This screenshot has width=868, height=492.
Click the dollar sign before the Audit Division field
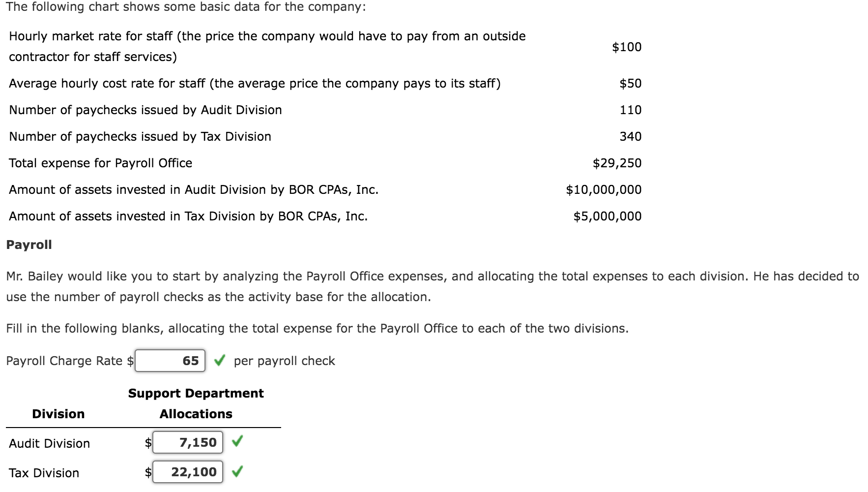click(147, 443)
